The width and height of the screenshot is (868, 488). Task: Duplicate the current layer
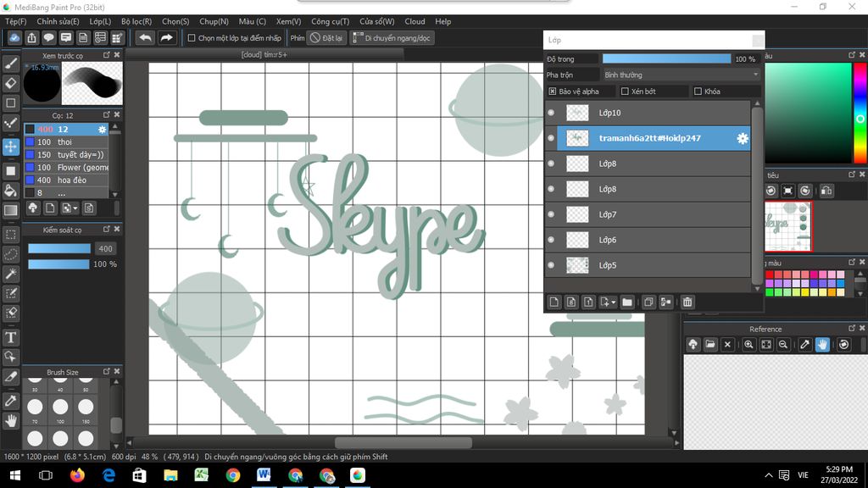648,302
